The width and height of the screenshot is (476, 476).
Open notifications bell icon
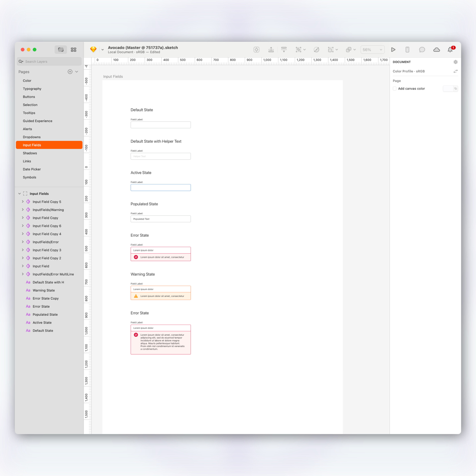(450, 50)
